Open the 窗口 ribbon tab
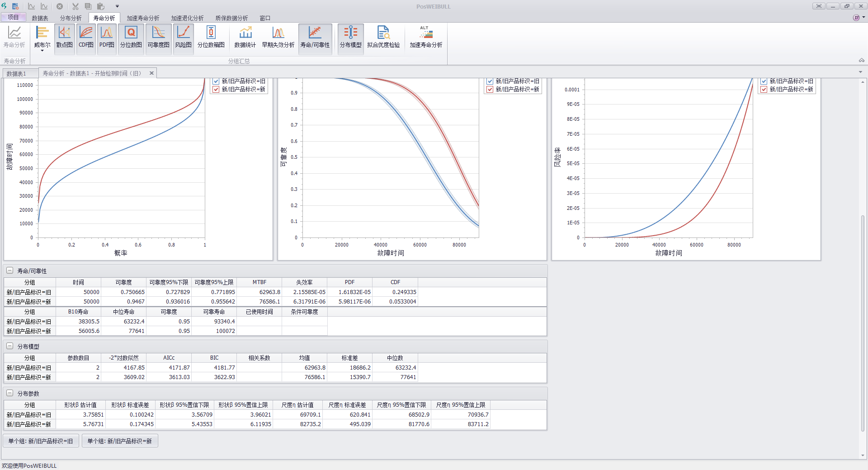868x470 pixels. 265,18
